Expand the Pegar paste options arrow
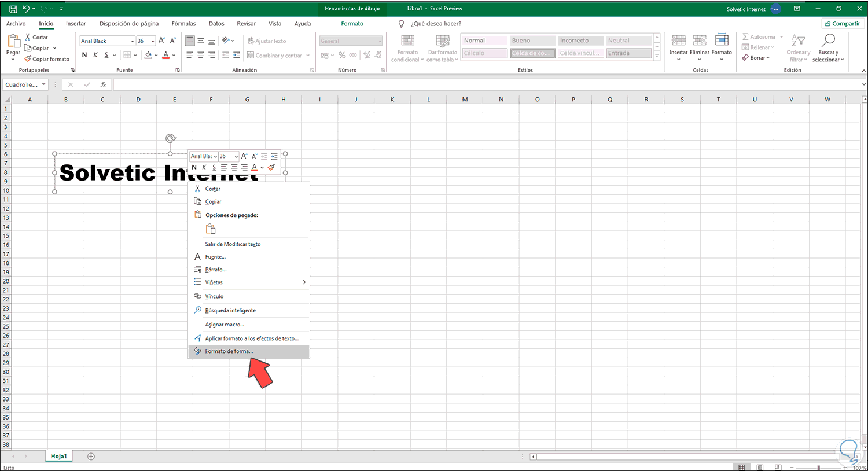Image resolution: width=868 pixels, height=471 pixels. 13,60
